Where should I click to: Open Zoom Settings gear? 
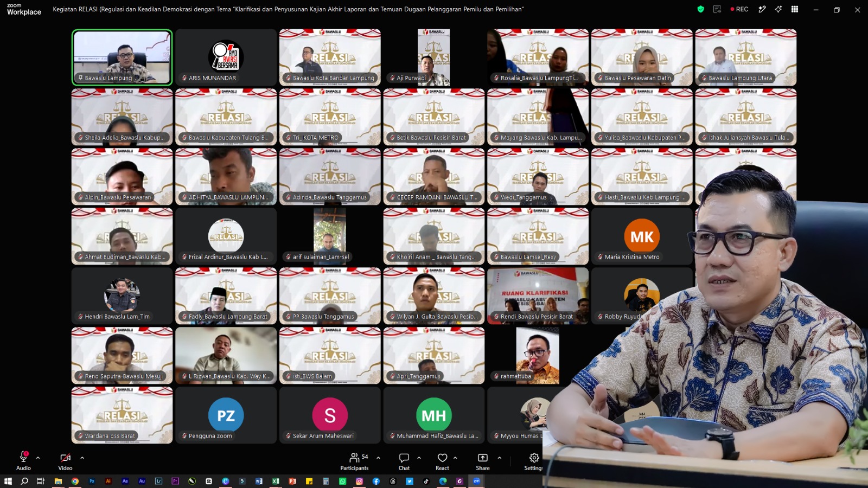[534, 461]
